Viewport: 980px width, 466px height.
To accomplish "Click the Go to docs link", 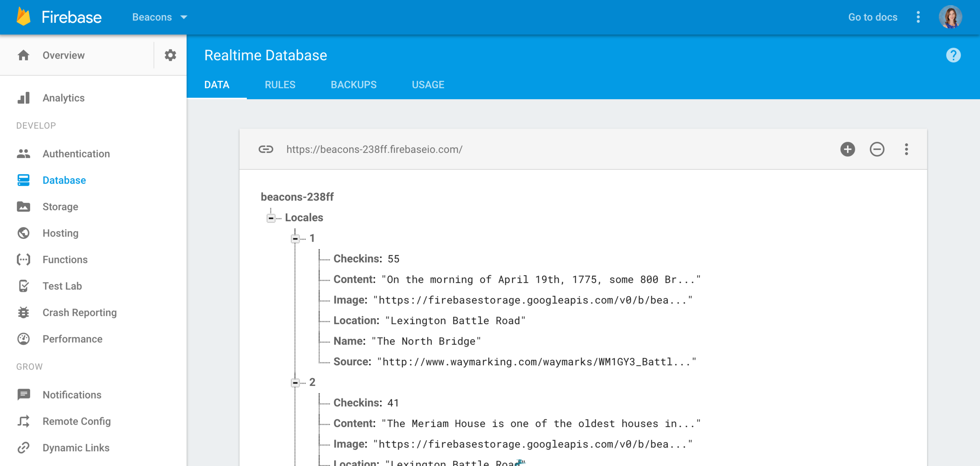I will pos(873,17).
